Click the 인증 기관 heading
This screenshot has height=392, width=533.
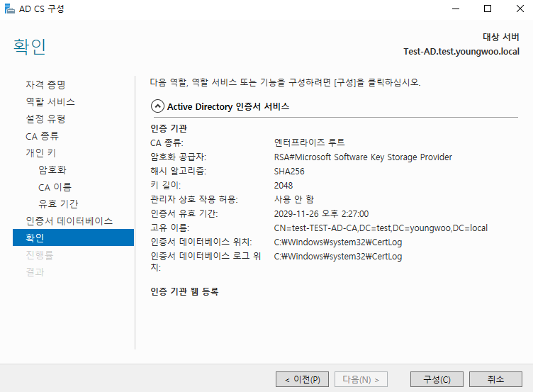[169, 128]
